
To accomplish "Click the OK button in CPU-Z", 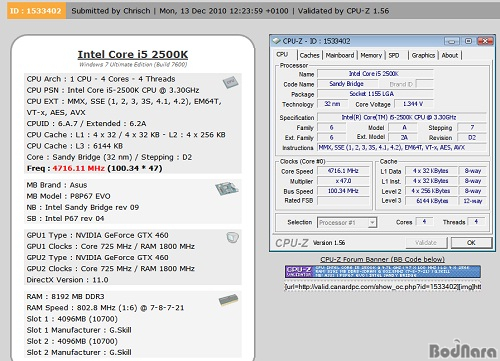I will point(471,243).
